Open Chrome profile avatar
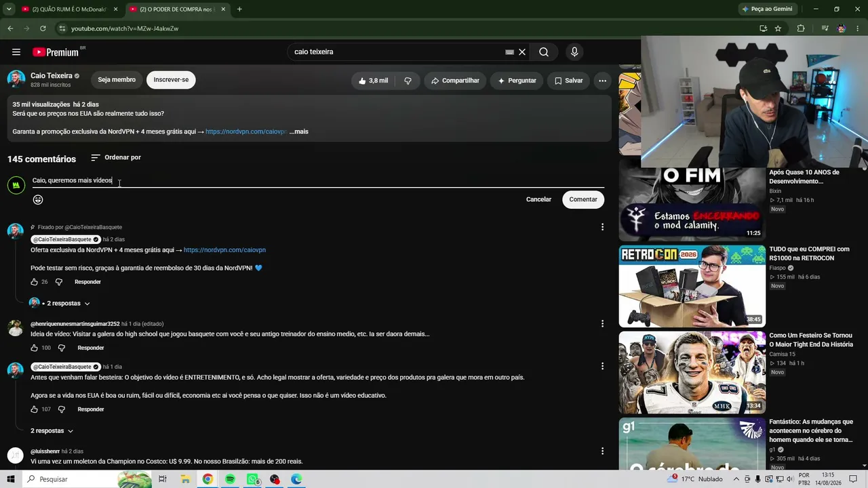This screenshot has width=868, height=488. [842, 28]
